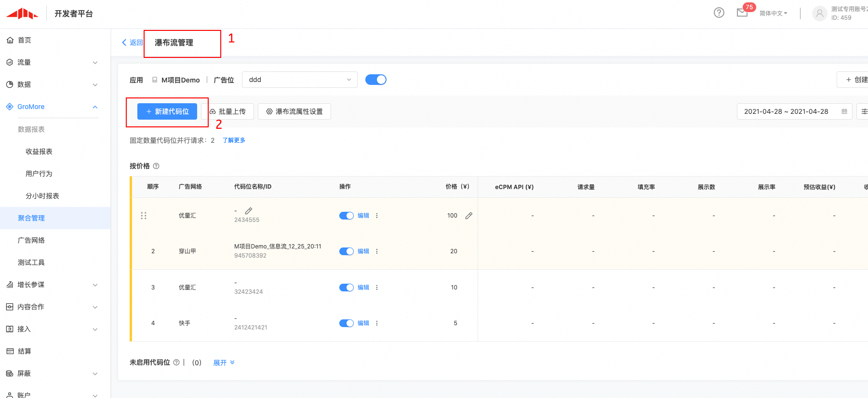Click the drag handle of row 2434555
This screenshot has height=398, width=868.
click(x=144, y=216)
